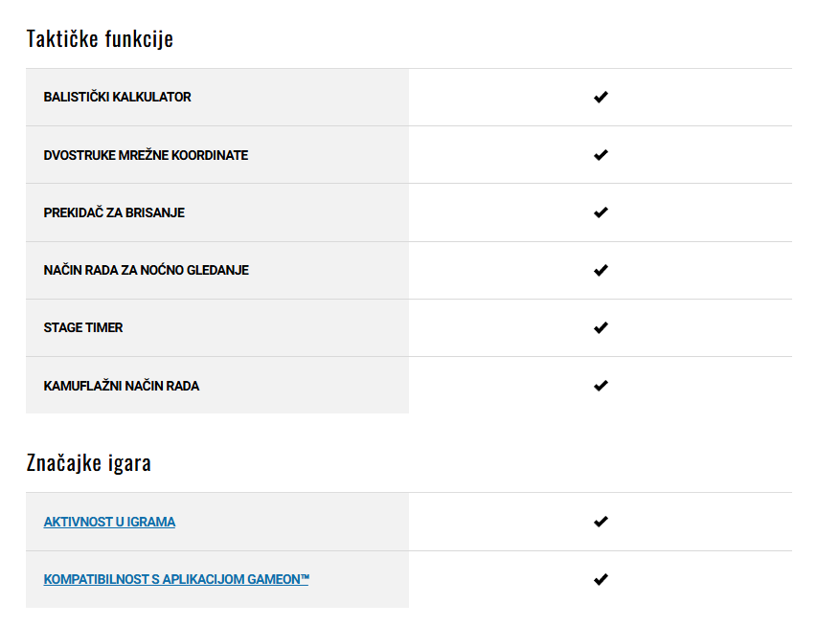
Task: Select the Način rada za noćno gledanje label
Action: tap(147, 270)
